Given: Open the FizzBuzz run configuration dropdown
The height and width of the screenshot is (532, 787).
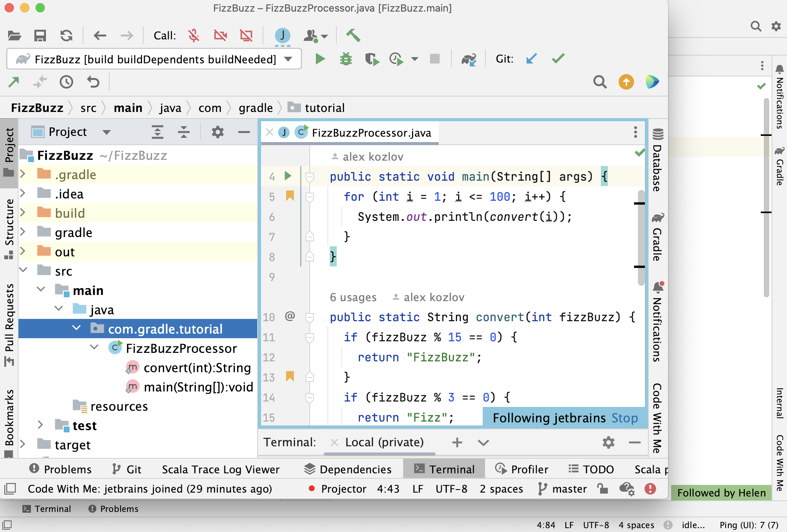Looking at the screenshot, I should point(154,59).
